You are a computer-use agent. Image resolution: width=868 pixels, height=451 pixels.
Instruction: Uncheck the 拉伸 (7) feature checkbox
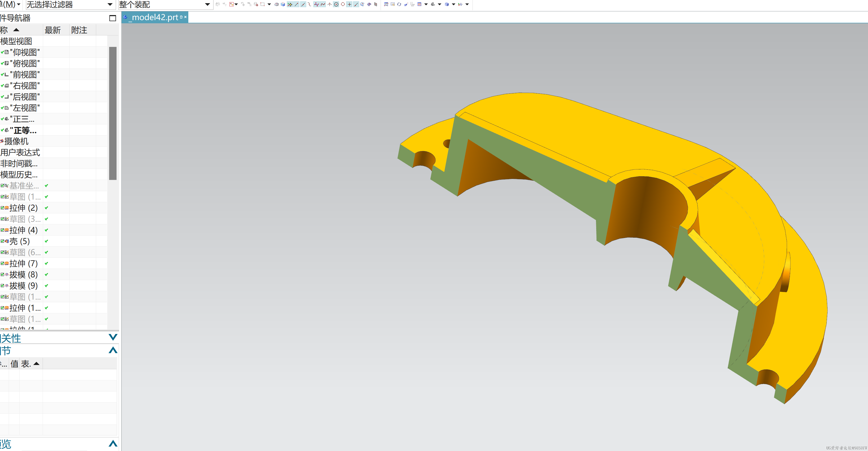coord(2,263)
